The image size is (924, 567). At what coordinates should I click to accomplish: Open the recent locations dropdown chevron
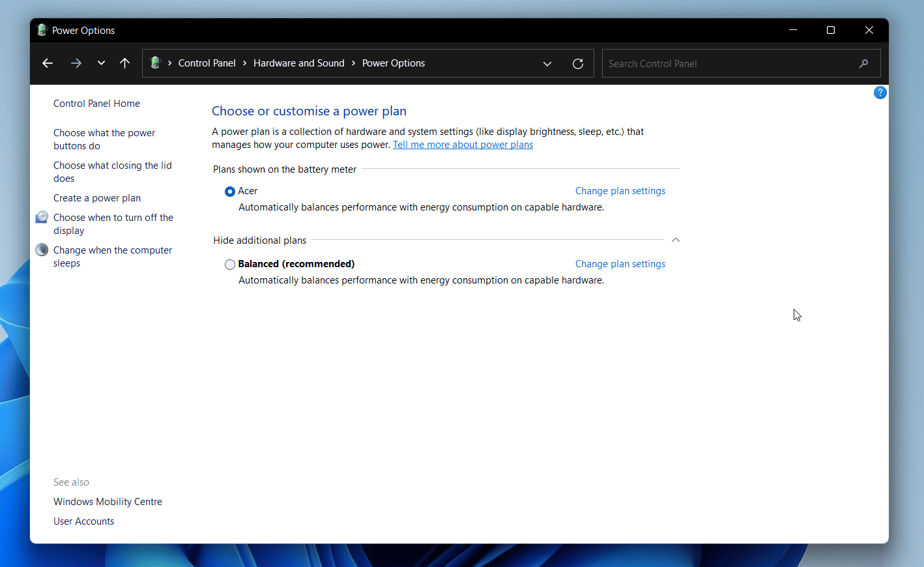tap(101, 63)
